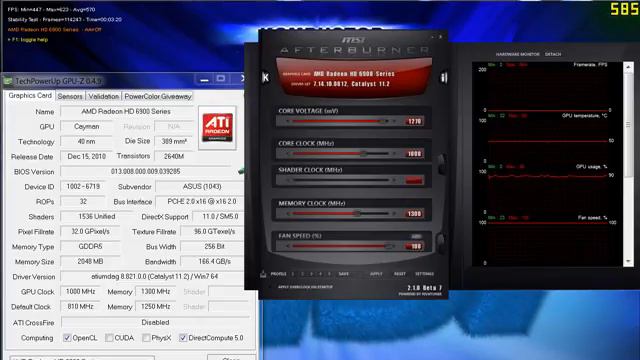Click the hardware monitor scrollbar thumb
The width and height of the screenshot is (640, 360).
point(628,124)
